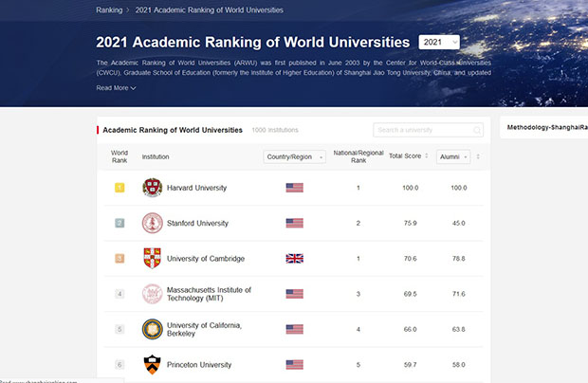Click the University of Cambridge shield logo
The height and width of the screenshot is (383, 588).
153,258
